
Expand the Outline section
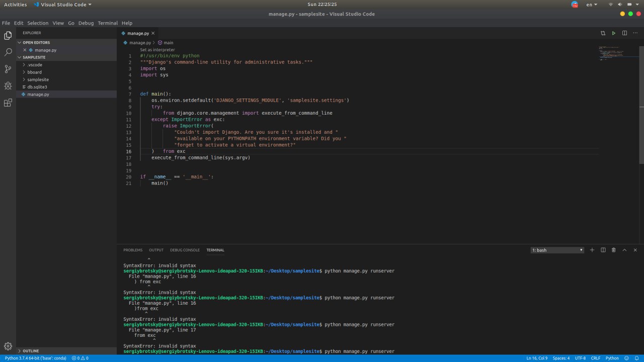pyautogui.click(x=30, y=351)
